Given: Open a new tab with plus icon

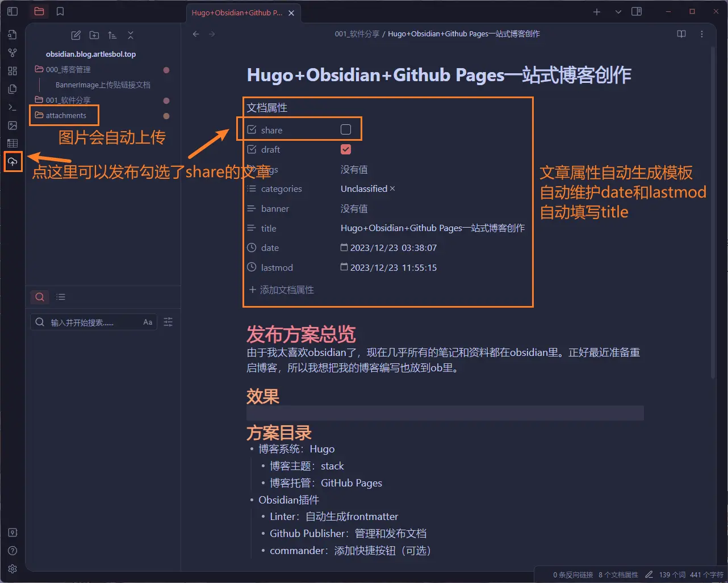Looking at the screenshot, I should (x=597, y=12).
